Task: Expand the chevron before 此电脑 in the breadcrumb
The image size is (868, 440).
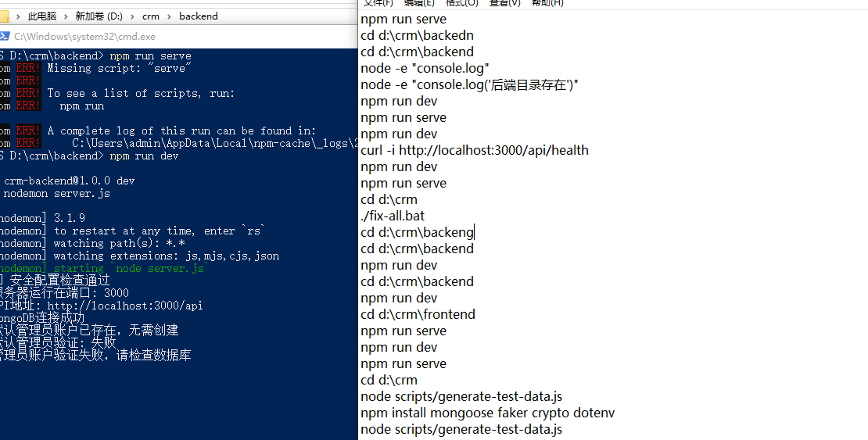Action: click(x=18, y=16)
